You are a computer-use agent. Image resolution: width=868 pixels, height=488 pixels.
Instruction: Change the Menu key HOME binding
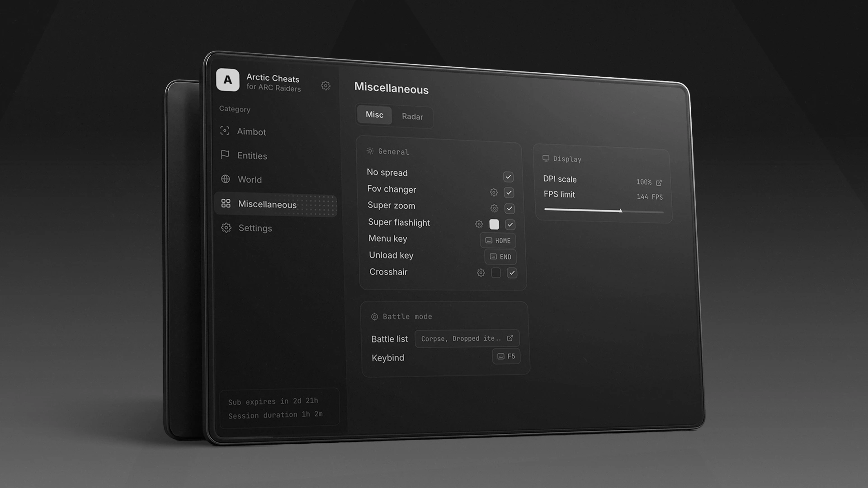[498, 240]
